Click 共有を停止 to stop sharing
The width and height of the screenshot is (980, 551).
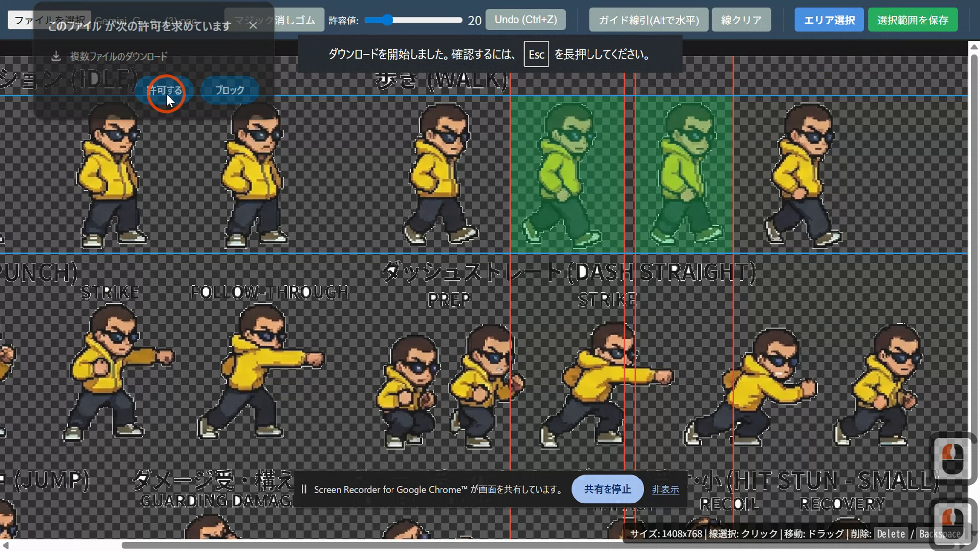[608, 489]
